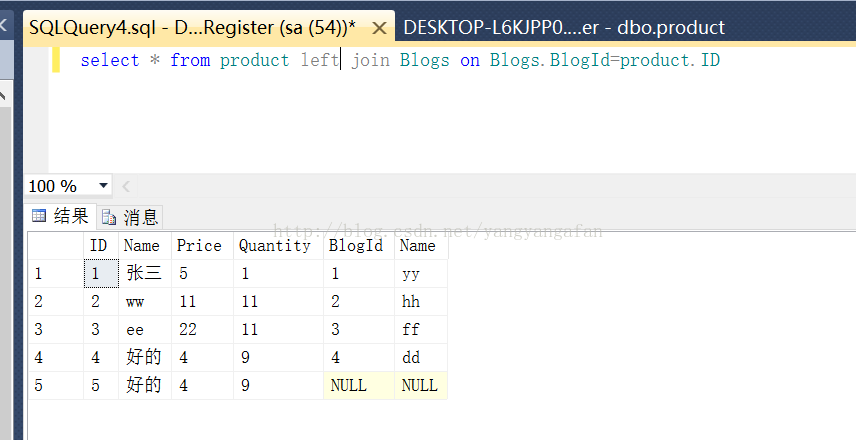Select the NULL cell in BlogId column
856x440 pixels.
coord(359,385)
